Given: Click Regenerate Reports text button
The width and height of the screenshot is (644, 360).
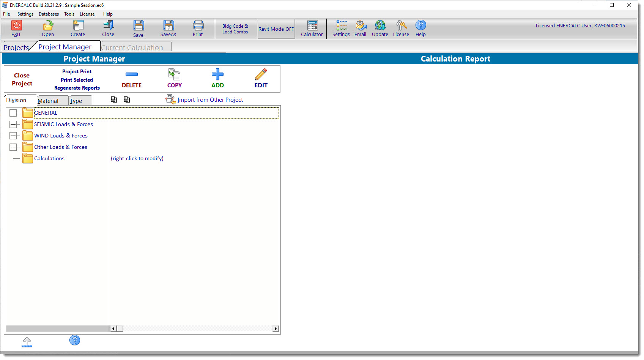Looking at the screenshot, I should pos(77,88).
